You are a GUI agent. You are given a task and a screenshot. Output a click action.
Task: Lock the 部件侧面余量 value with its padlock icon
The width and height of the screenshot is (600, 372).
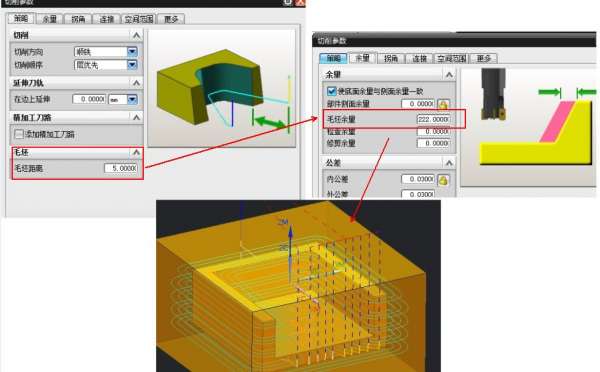click(x=443, y=104)
